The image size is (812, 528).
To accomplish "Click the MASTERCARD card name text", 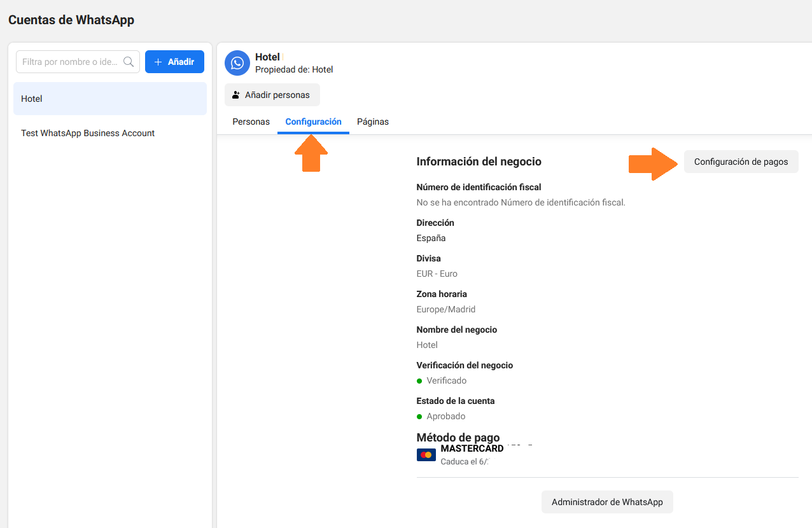I will 472,448.
